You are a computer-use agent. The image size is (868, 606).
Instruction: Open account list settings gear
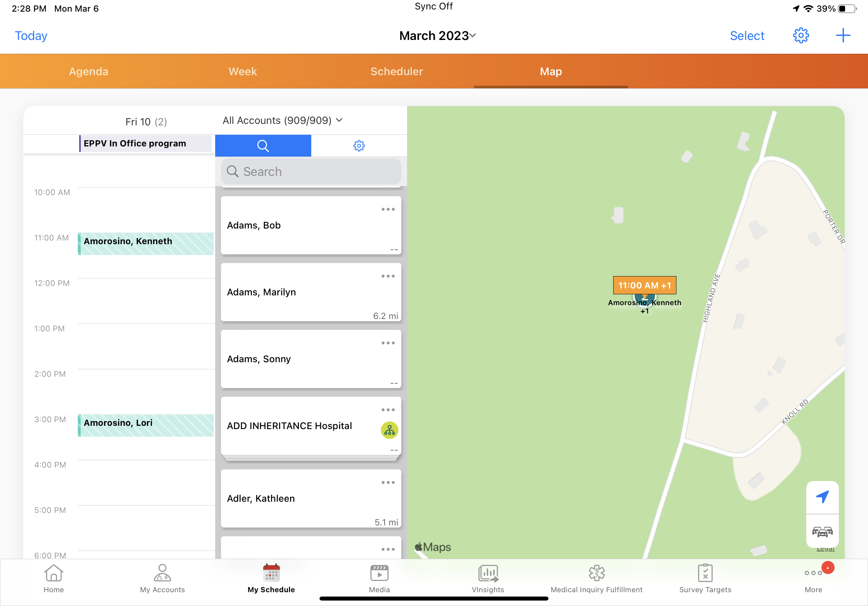pos(359,145)
